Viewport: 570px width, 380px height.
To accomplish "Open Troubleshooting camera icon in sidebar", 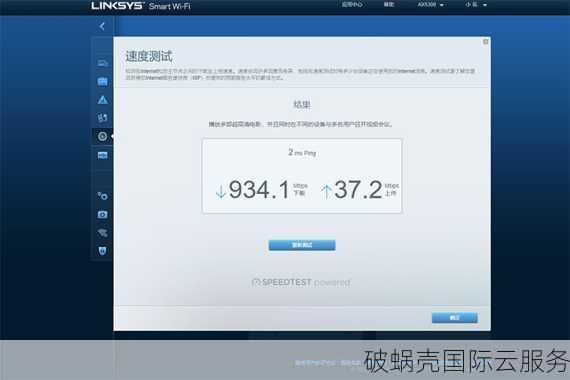I will (x=103, y=215).
